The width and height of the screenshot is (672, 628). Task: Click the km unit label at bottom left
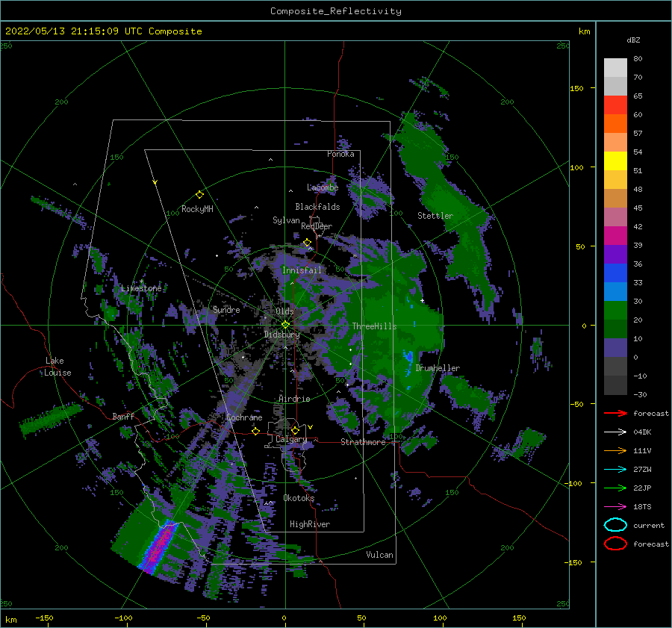10,620
